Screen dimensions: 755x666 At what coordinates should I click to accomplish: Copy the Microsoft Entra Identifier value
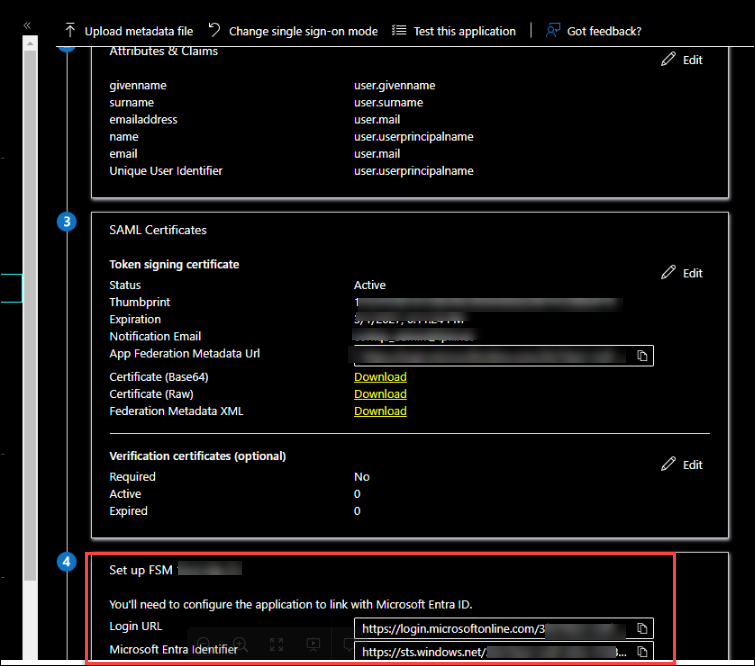[x=643, y=651]
